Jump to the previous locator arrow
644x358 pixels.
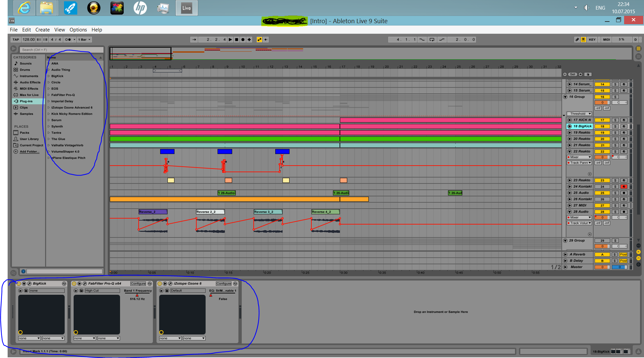(x=565, y=74)
